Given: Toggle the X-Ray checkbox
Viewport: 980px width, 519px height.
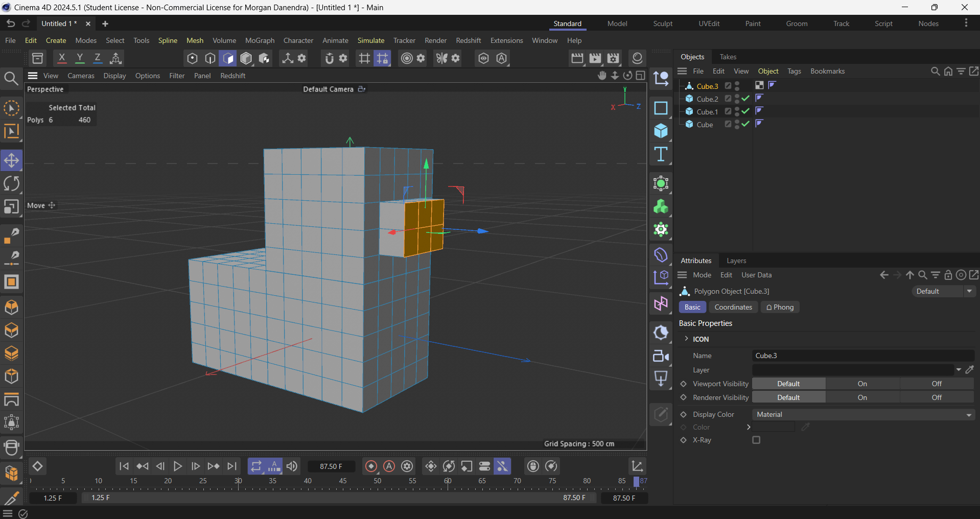Looking at the screenshot, I should tap(756, 440).
